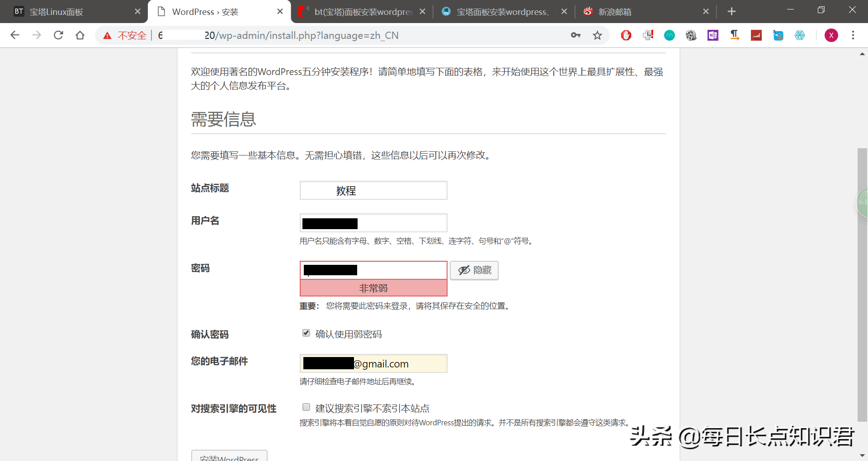This screenshot has height=461, width=868.
Task: Open the teal atom-shaped extension icon
Action: coord(800,35)
